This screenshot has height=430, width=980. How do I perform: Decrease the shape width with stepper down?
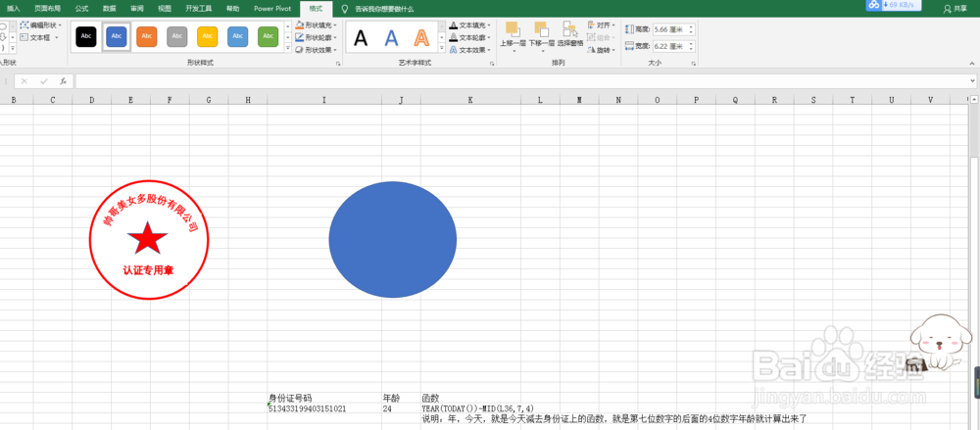(x=691, y=48)
